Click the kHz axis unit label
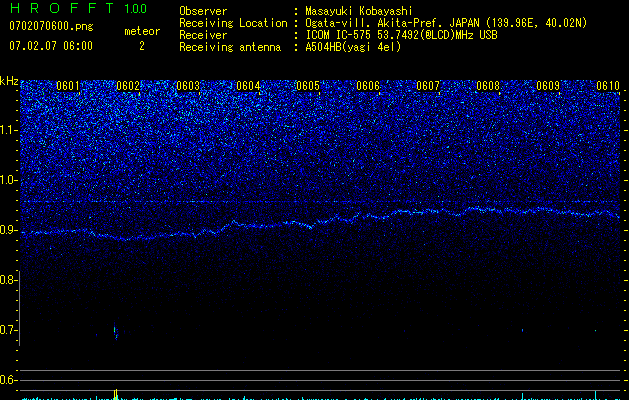 [x=9, y=80]
